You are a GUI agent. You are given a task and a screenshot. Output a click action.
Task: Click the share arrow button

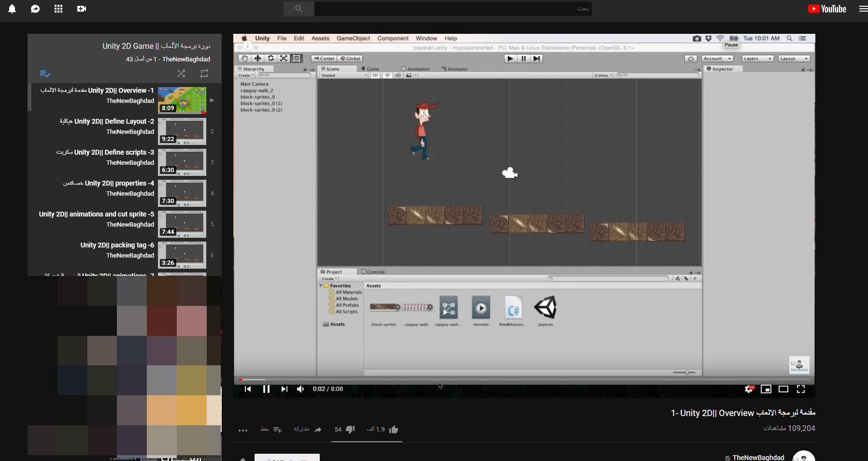pos(318,430)
